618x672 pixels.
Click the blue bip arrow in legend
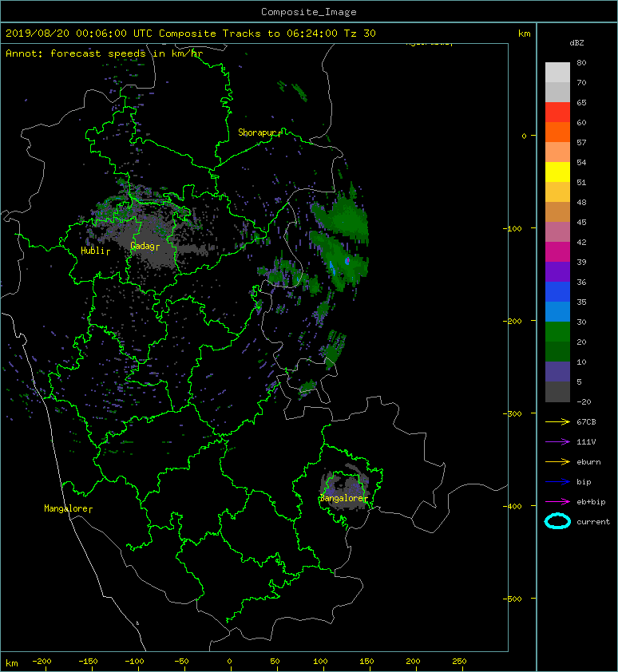[x=557, y=482]
